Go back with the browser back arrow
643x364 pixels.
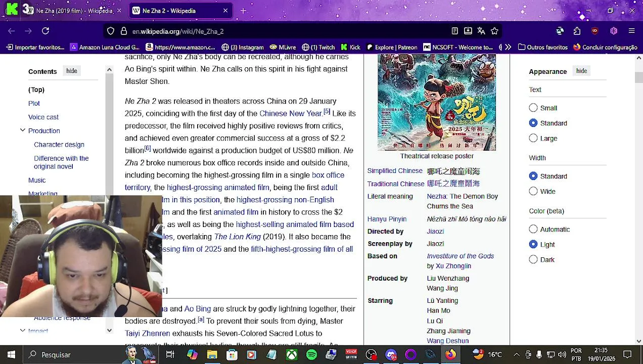click(12, 31)
